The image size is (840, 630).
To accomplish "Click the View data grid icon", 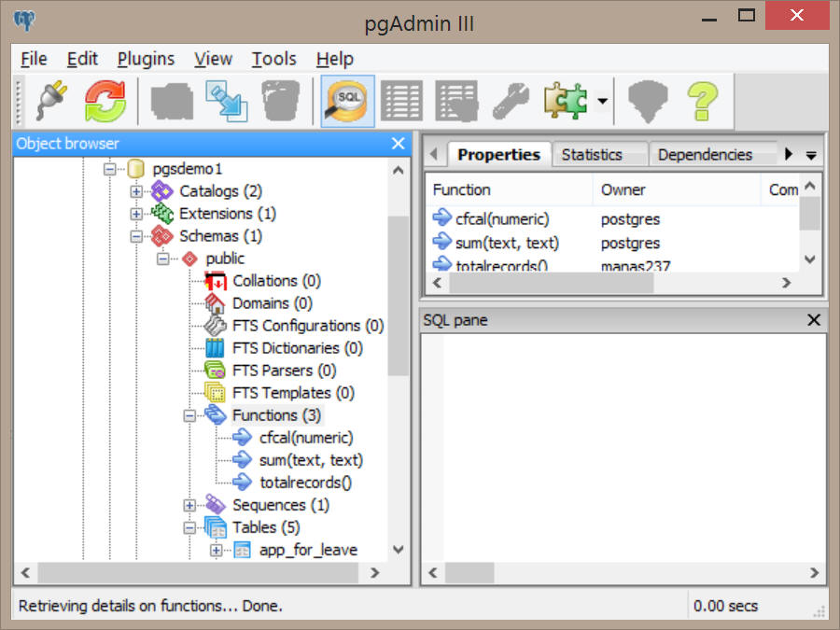I will pyautogui.click(x=401, y=101).
